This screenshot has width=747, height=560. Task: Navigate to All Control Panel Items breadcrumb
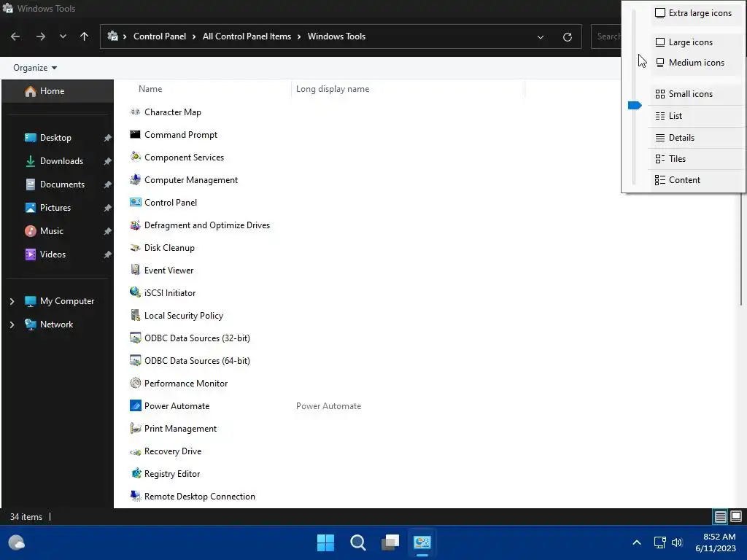pyautogui.click(x=247, y=36)
